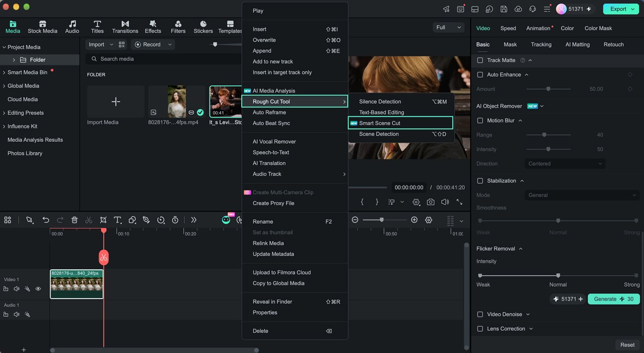644x353 pixels.
Task: Enable the Video Denoise checkbox
Action: click(480, 314)
